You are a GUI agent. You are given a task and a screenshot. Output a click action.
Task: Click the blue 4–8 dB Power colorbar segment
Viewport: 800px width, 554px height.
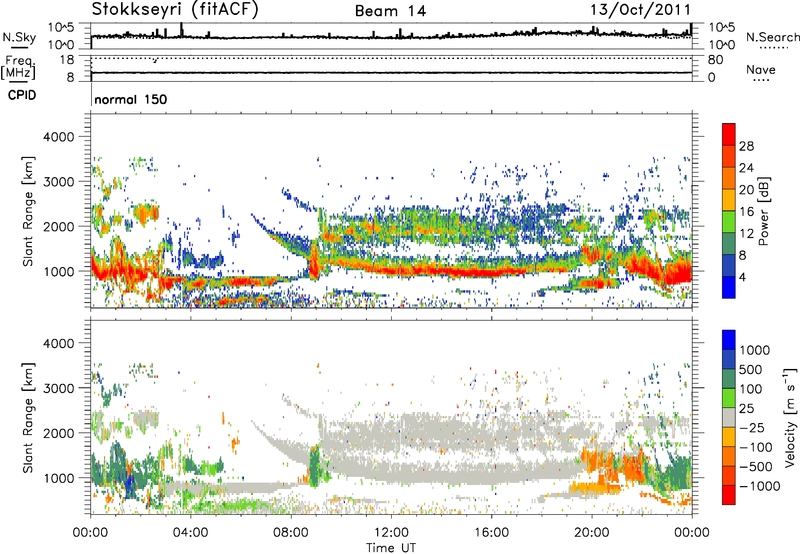point(729,266)
